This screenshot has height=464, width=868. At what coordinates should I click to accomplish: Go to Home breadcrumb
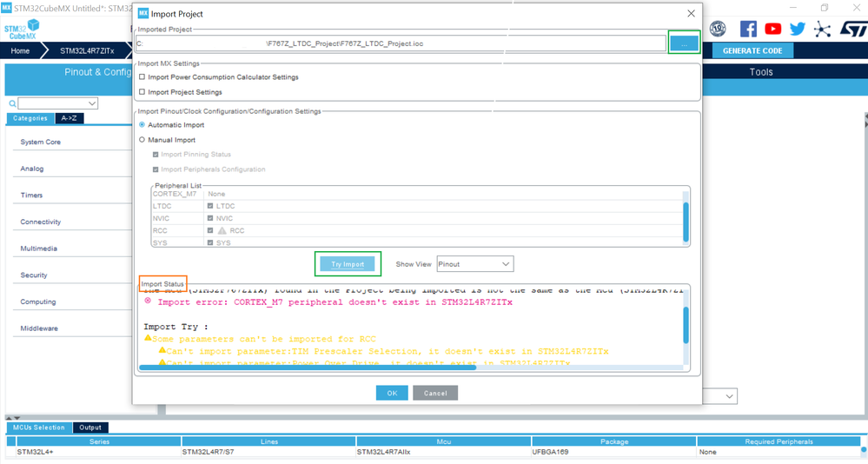point(20,51)
